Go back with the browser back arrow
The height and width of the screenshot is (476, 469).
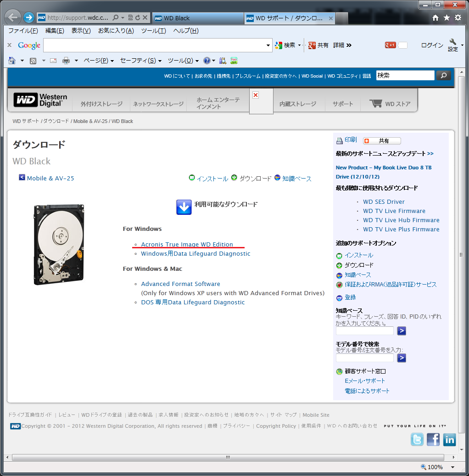pyautogui.click(x=12, y=17)
